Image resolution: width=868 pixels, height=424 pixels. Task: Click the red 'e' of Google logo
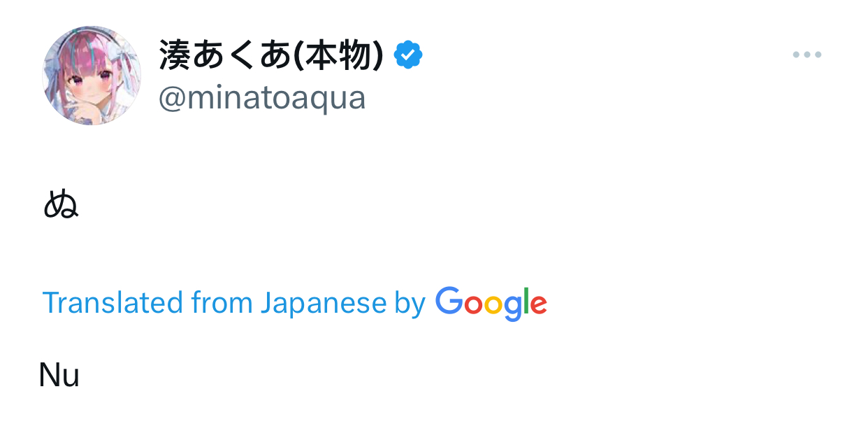pyautogui.click(x=538, y=304)
